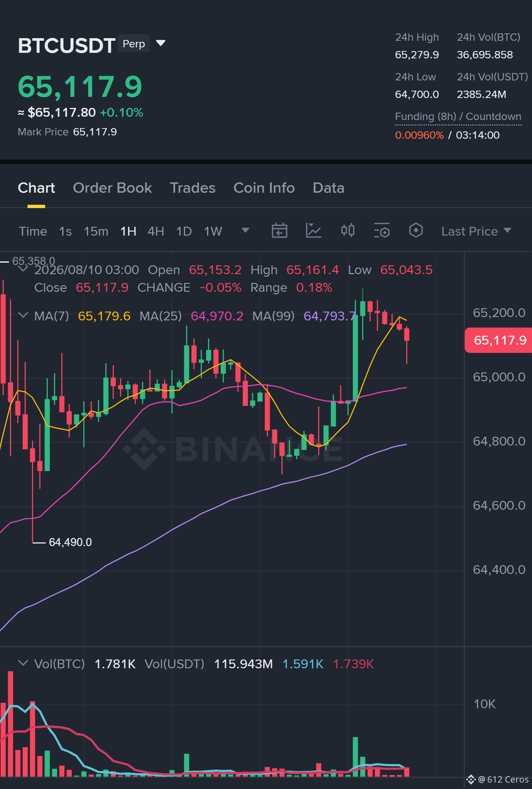Tap the MA(7) value 65,179.6

104,316
